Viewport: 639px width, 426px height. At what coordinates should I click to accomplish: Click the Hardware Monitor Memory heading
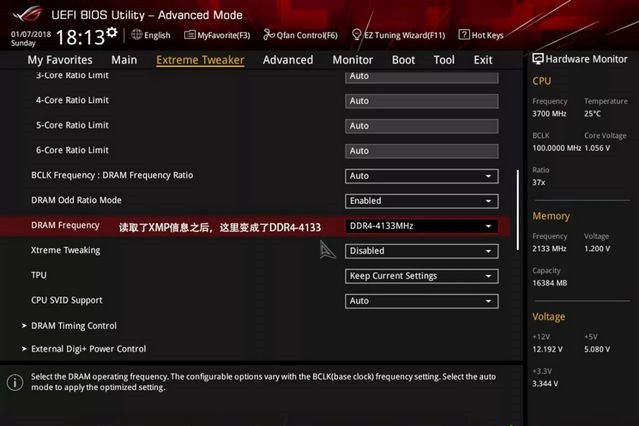point(551,216)
